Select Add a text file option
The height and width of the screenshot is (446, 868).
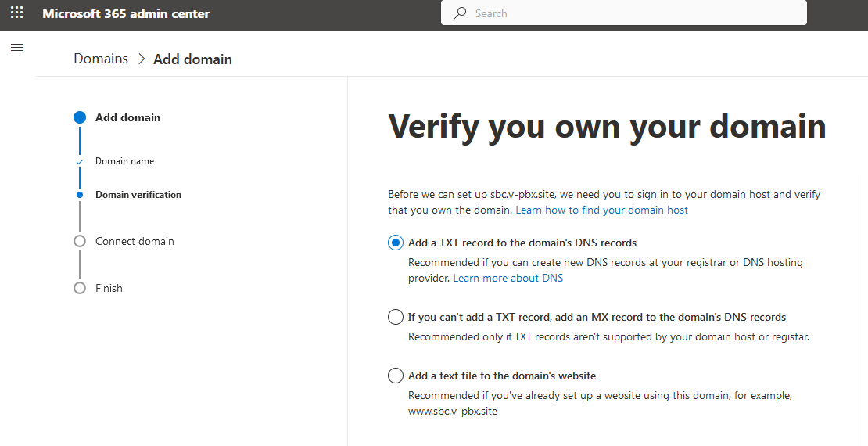pyautogui.click(x=395, y=376)
